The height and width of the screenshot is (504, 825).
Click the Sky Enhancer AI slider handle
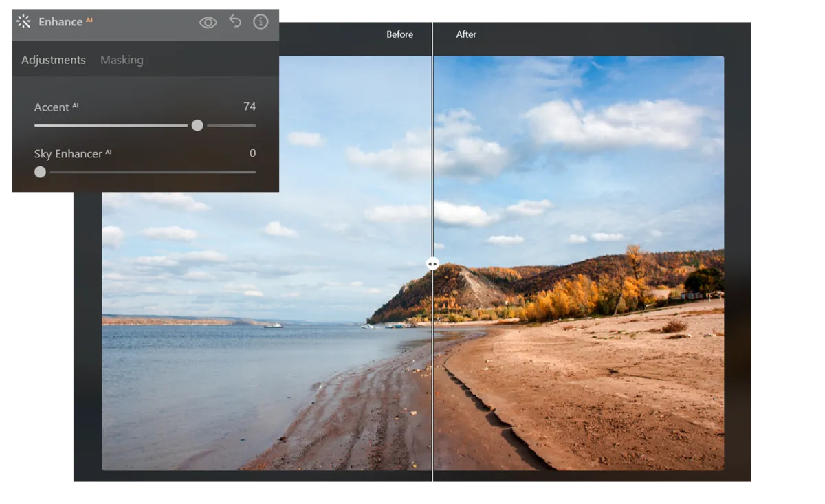click(40, 172)
